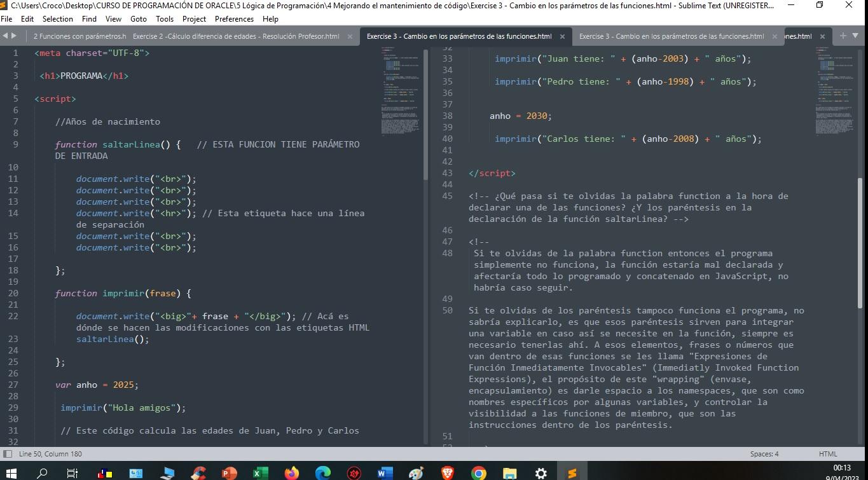Image resolution: width=868 pixels, height=480 pixels.
Task: Open the Tools menu
Action: click(x=165, y=19)
